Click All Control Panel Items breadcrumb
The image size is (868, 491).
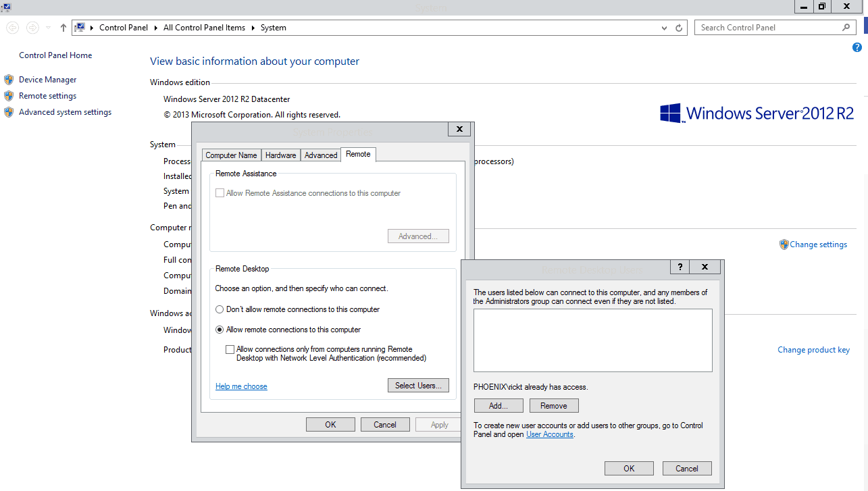pos(204,28)
